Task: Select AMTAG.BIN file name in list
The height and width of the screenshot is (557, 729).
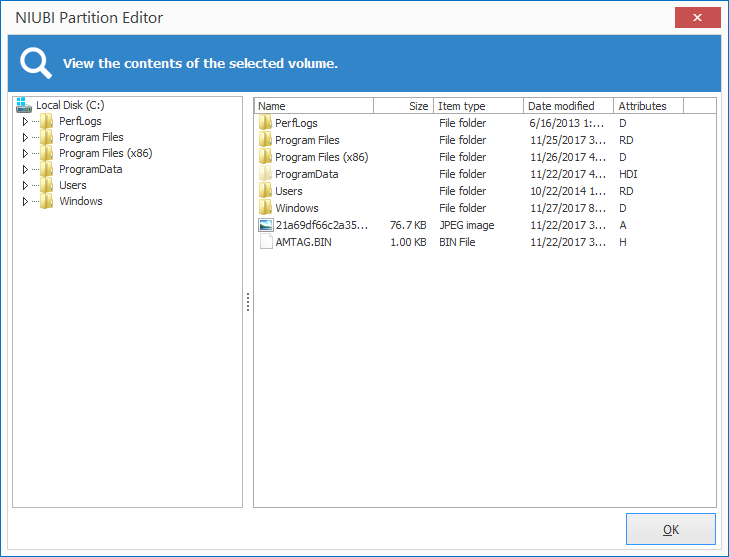Action: (x=304, y=242)
